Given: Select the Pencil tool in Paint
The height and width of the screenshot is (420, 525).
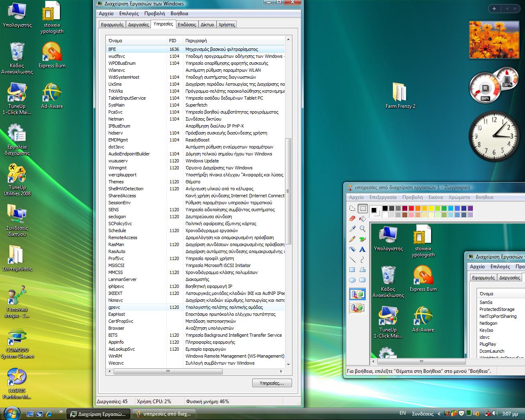Looking at the screenshot, I should (x=352, y=239).
